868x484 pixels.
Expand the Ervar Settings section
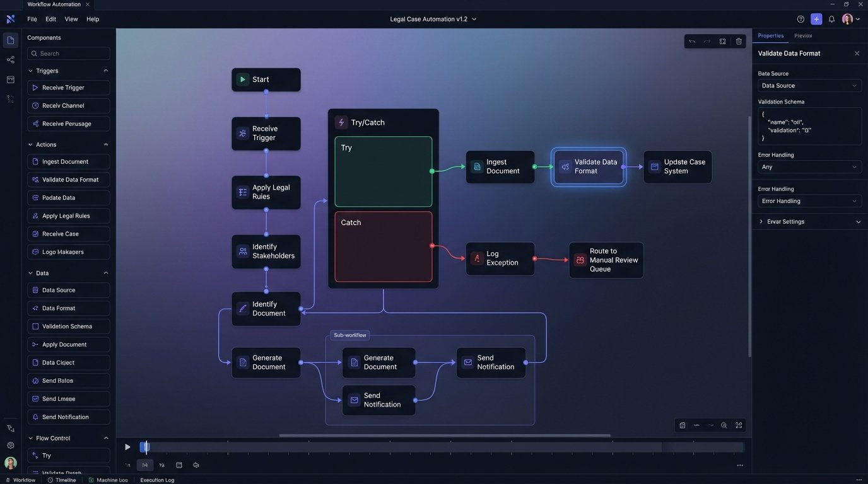click(809, 221)
